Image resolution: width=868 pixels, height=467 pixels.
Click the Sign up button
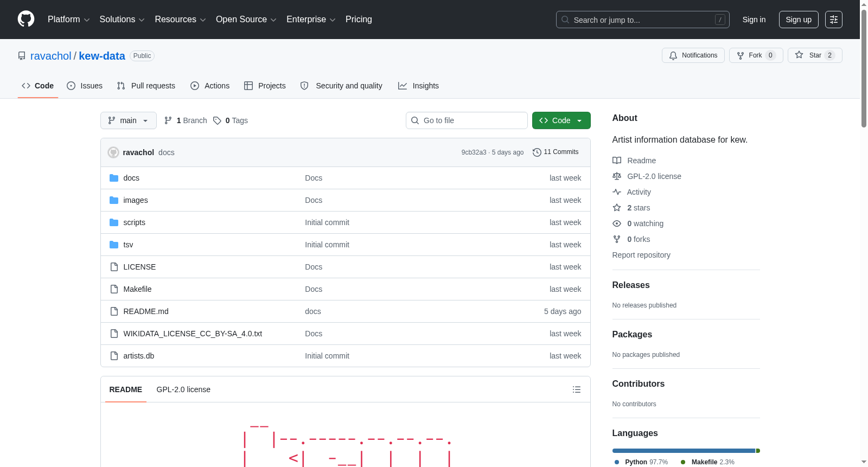tap(799, 20)
